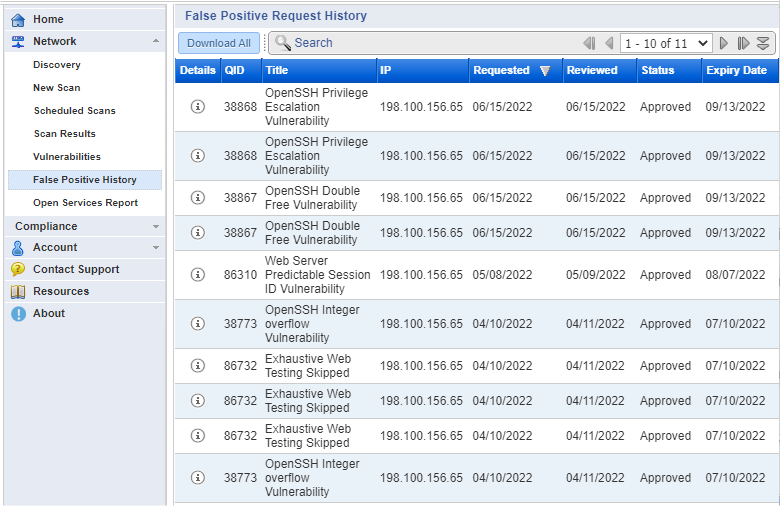Go to the first page arrow

589,43
